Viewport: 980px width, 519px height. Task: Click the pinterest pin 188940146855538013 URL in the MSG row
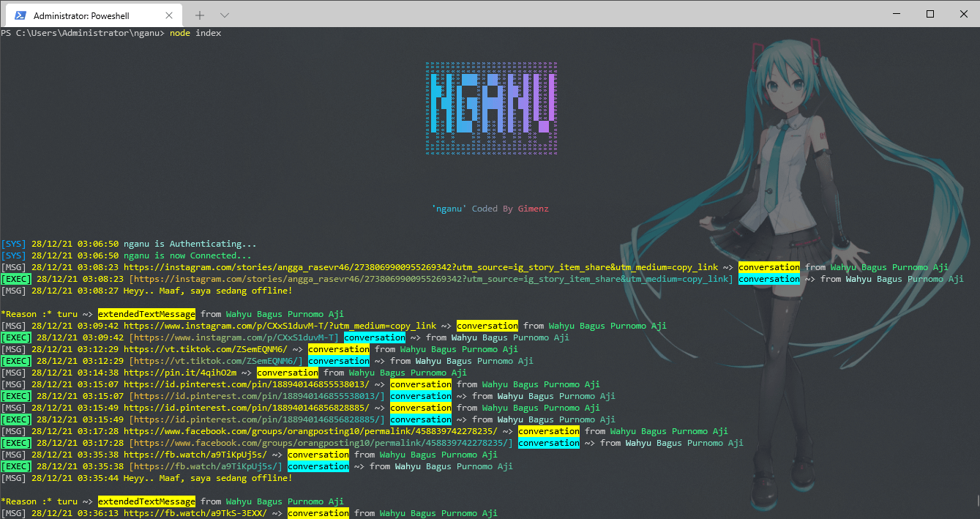click(x=247, y=384)
